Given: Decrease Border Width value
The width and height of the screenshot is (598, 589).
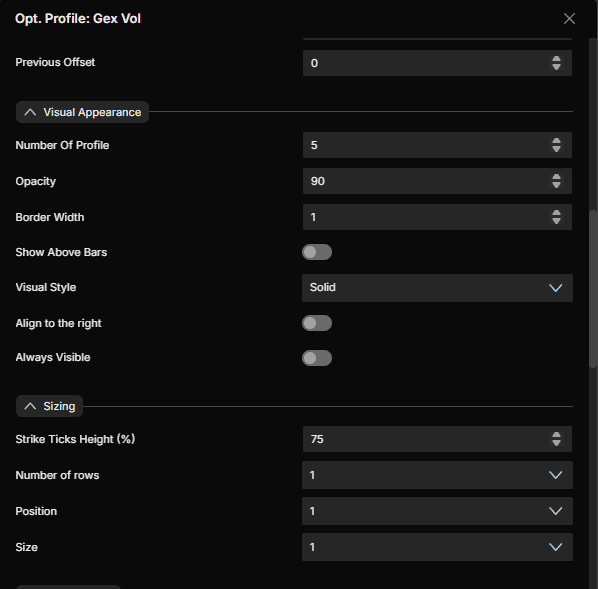Looking at the screenshot, I should [x=556, y=221].
